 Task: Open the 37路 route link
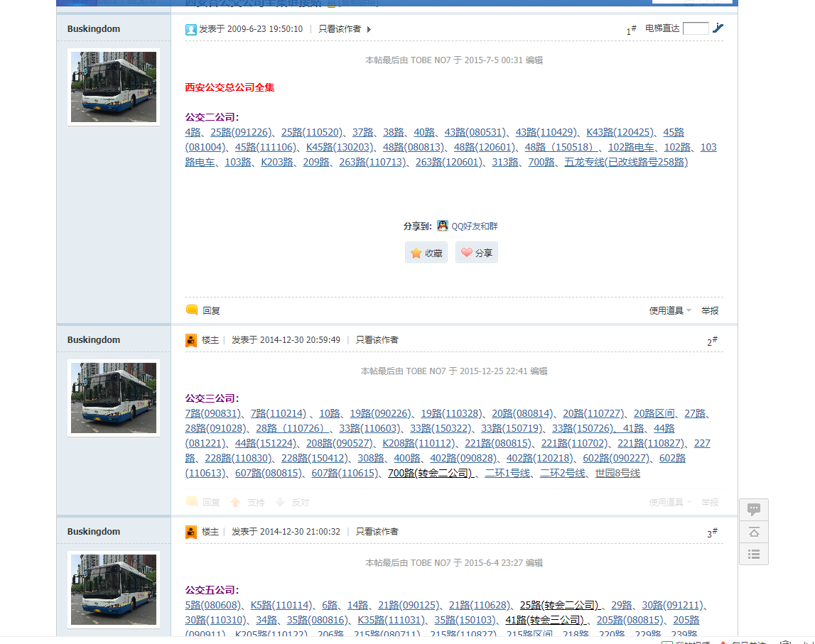point(363,132)
